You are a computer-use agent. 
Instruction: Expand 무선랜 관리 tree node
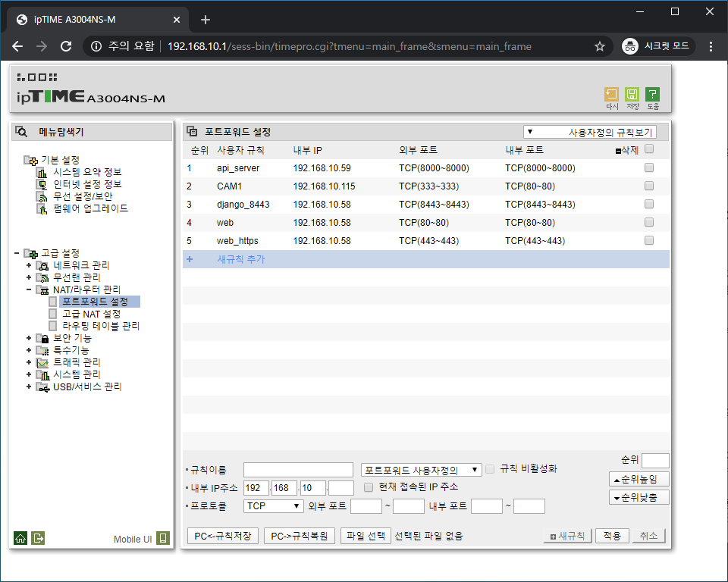[x=29, y=277]
